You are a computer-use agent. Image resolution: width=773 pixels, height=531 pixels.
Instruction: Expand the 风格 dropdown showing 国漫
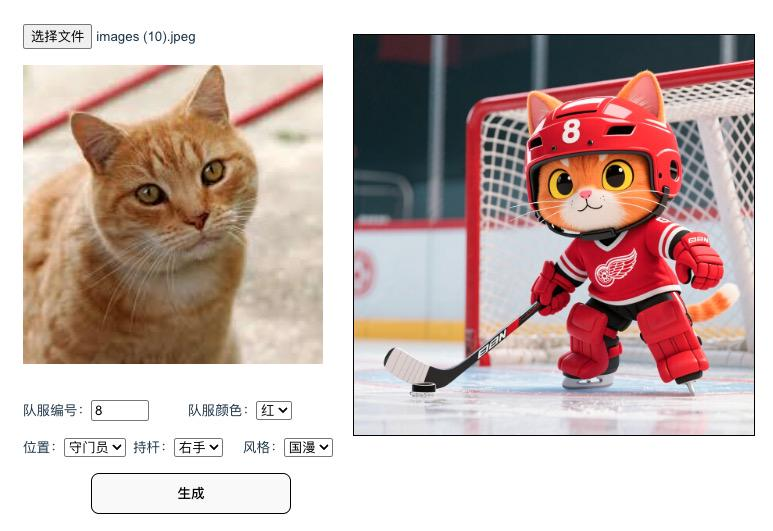308,447
